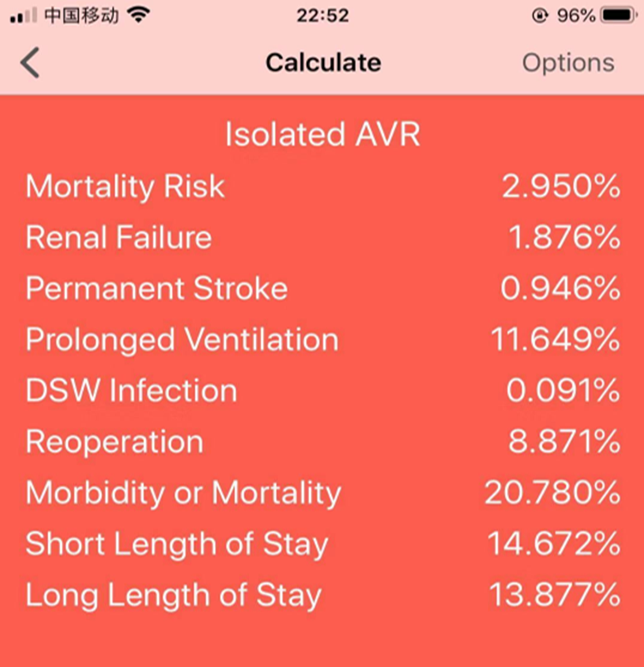Select Morbidity or Mortality row
This screenshot has width=644, height=667.
coord(322,493)
